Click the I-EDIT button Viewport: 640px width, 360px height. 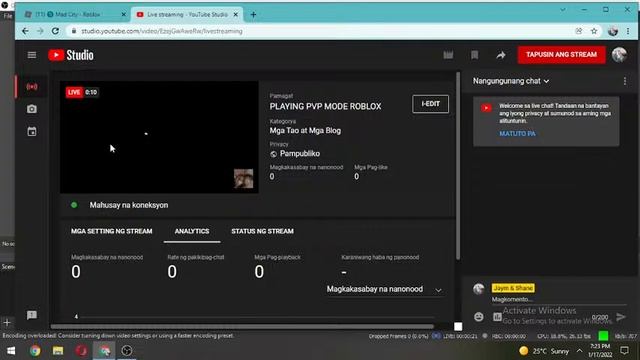pos(430,104)
